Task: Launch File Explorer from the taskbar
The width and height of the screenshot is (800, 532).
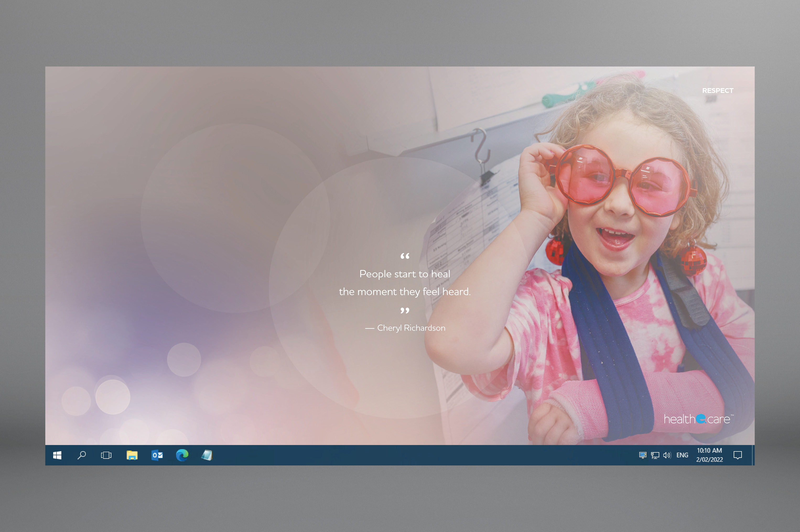Action: [x=132, y=455]
